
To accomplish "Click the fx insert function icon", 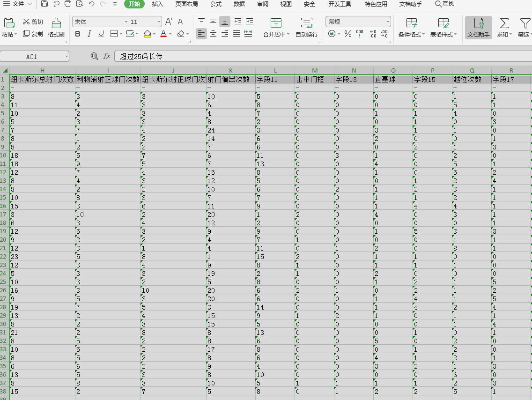I will 107,56.
